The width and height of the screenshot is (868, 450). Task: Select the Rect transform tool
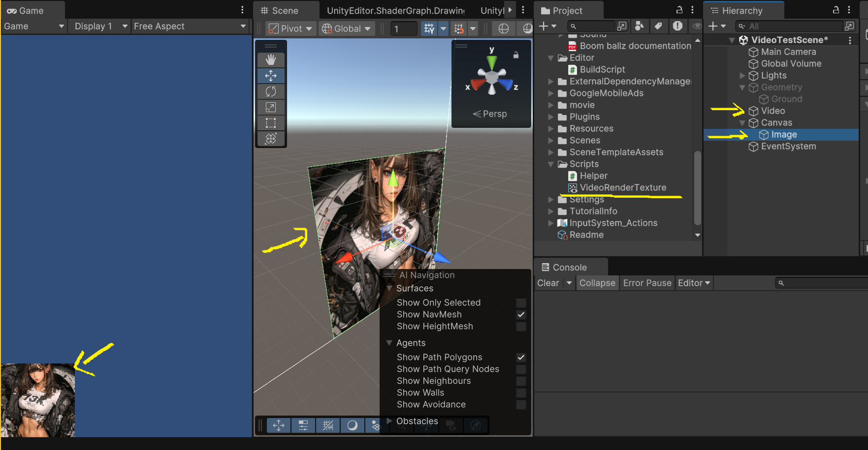(271, 123)
